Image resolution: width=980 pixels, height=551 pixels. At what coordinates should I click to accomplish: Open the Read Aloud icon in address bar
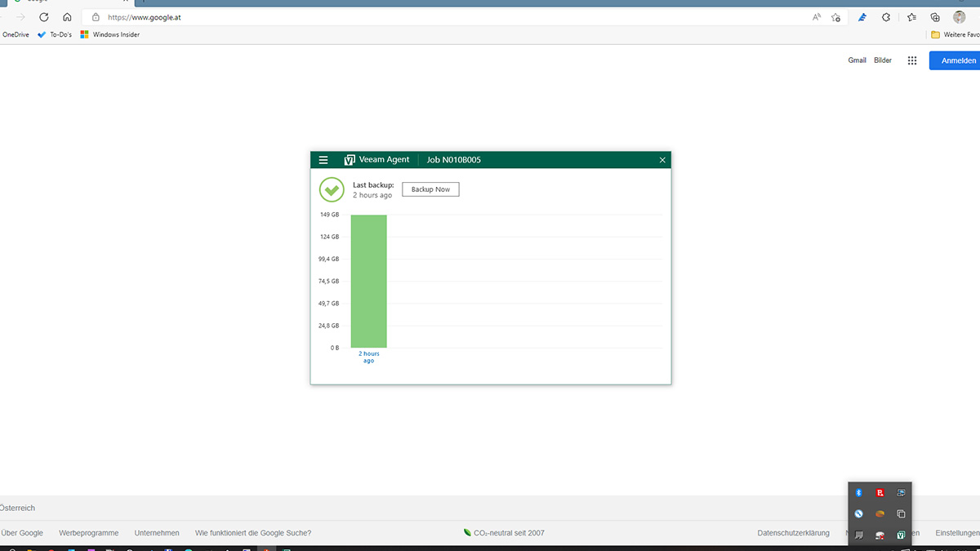click(817, 17)
